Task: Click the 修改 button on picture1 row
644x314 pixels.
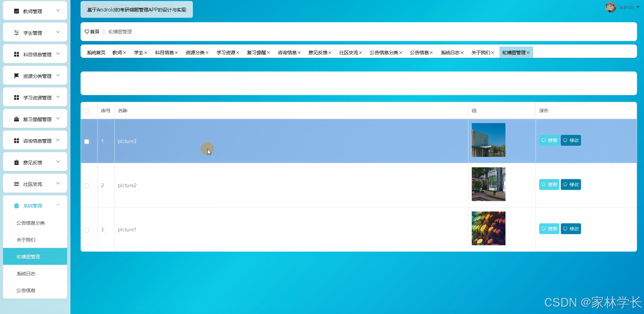Action: pyautogui.click(x=570, y=228)
